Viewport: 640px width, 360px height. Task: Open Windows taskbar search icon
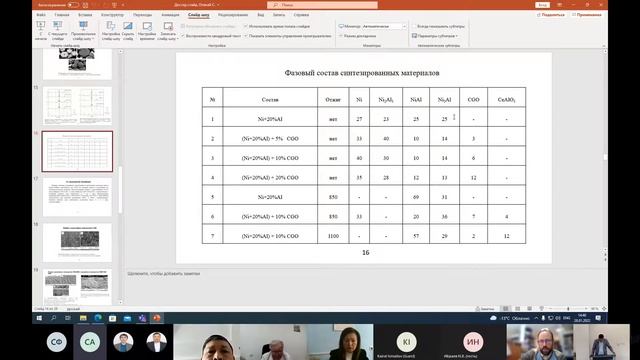(x=54, y=318)
